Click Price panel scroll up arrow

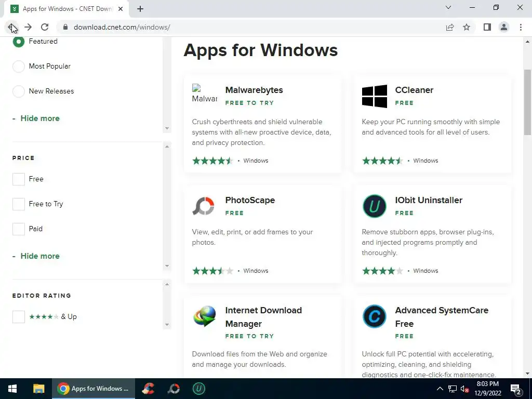coord(167,147)
